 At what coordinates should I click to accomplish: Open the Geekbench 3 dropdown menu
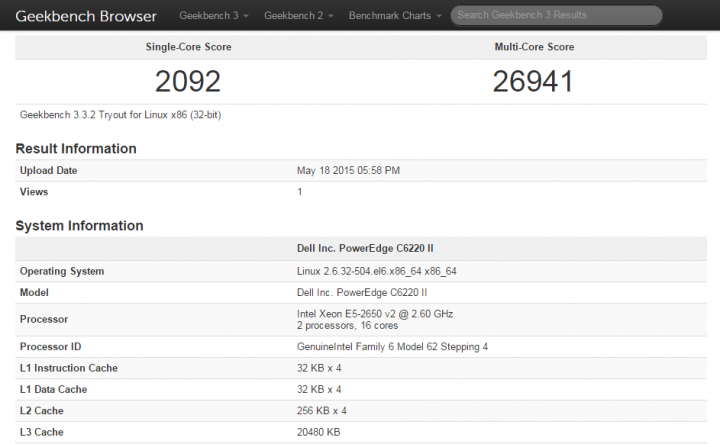pyautogui.click(x=214, y=16)
